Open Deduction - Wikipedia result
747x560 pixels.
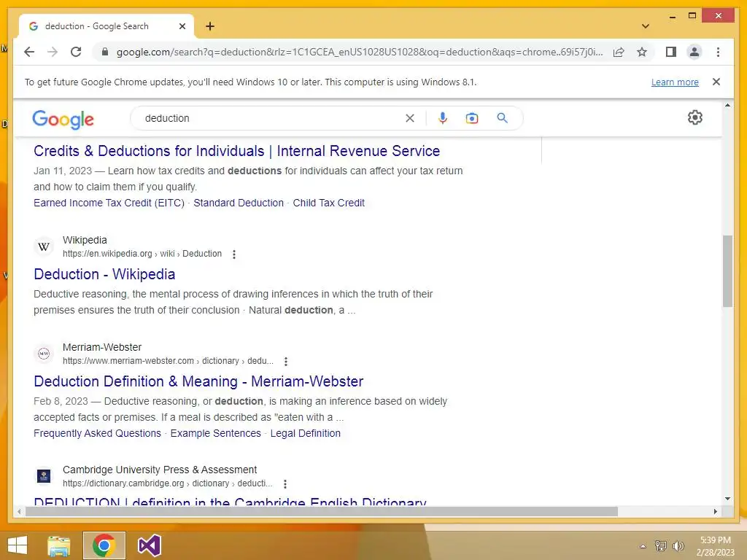click(104, 274)
